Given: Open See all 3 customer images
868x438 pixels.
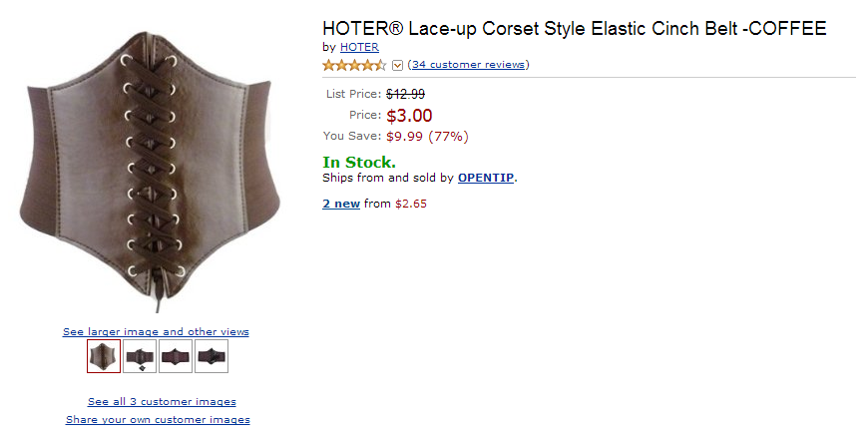Looking at the screenshot, I should (162, 402).
